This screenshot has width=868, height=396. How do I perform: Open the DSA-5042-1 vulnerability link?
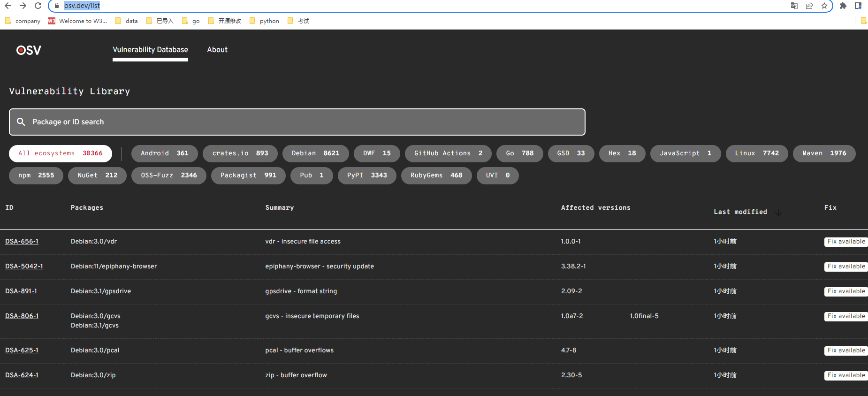pos(24,266)
